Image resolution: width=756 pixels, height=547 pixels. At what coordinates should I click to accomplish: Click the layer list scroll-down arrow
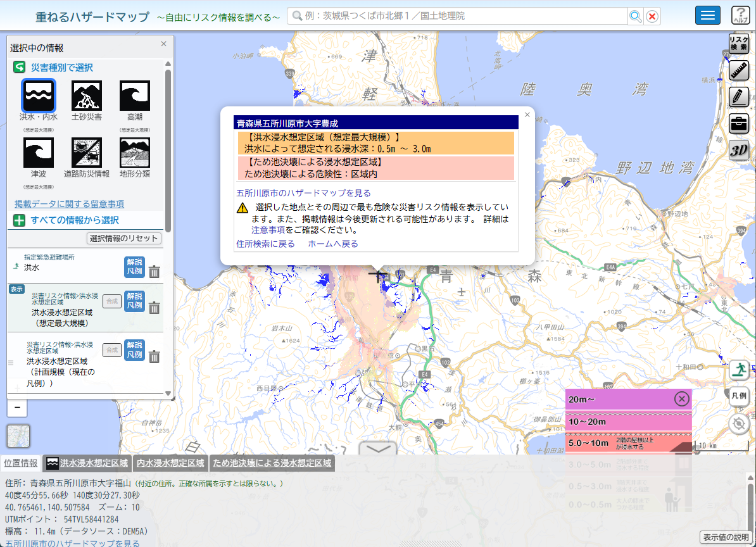[x=168, y=393]
